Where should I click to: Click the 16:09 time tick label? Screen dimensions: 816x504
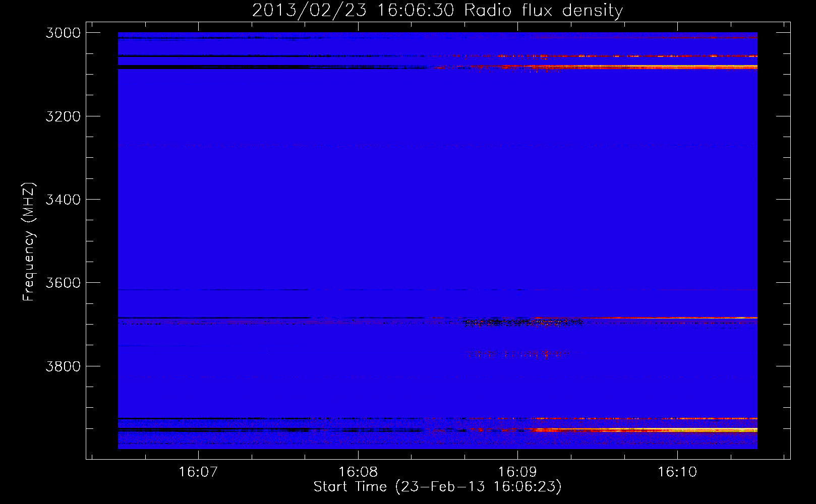click(517, 472)
